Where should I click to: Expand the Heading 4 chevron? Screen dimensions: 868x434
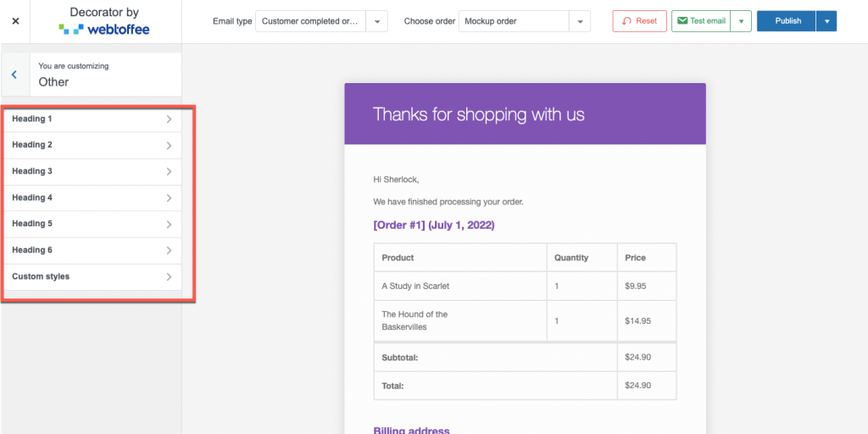(169, 198)
